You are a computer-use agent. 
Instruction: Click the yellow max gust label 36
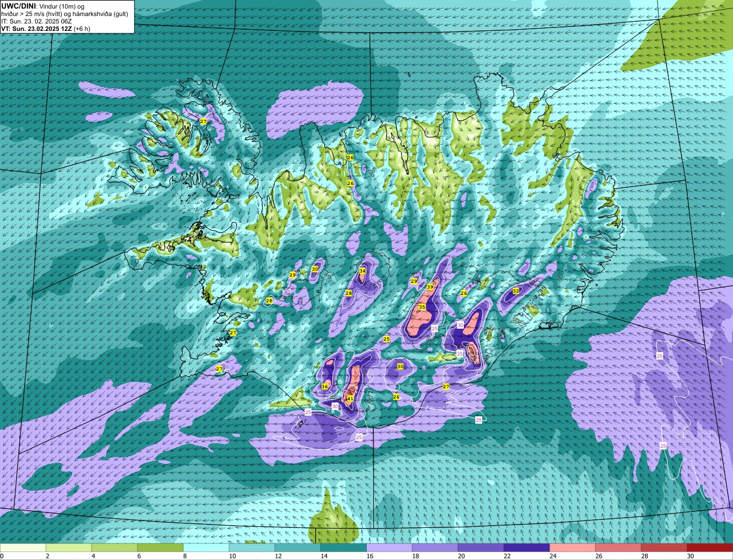coord(325,387)
